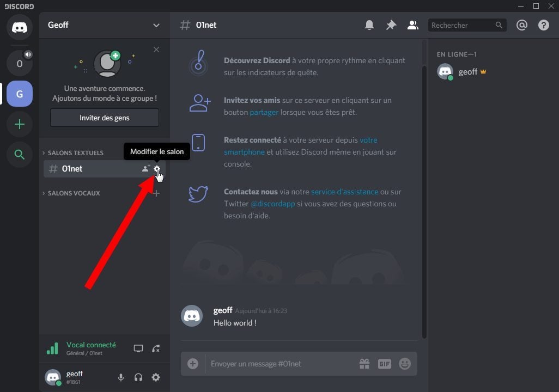Click the Twitter bird icon
This screenshot has width=559, height=392.
pos(198,194)
